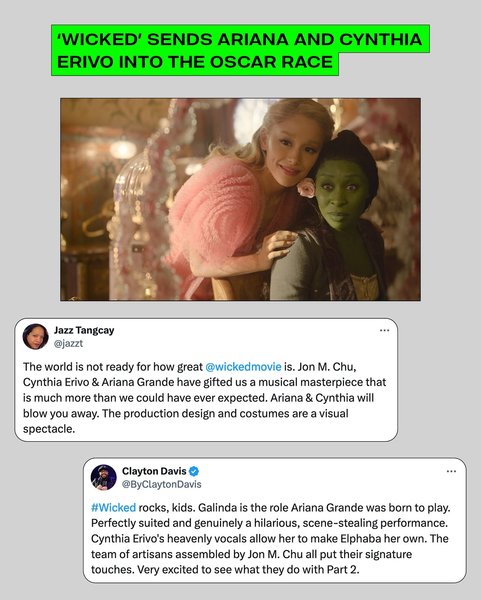This screenshot has height=600, width=481.
Task: Select Clayton Davis's tweet text mentioning Part 2
Action: [270, 538]
